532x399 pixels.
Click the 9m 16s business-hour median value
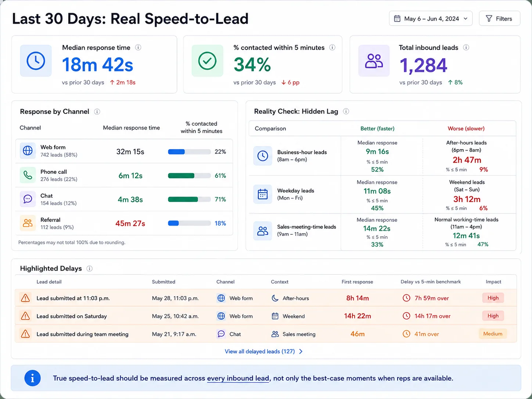click(x=377, y=152)
